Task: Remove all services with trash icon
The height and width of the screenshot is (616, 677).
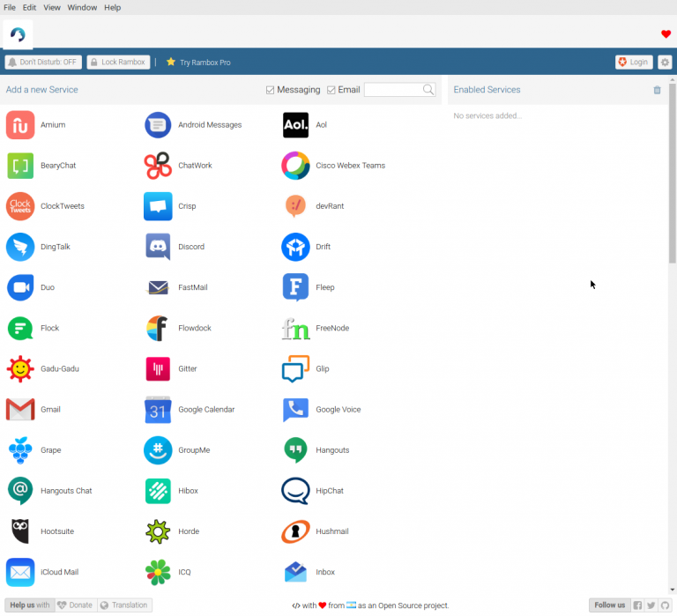Action: coord(657,90)
